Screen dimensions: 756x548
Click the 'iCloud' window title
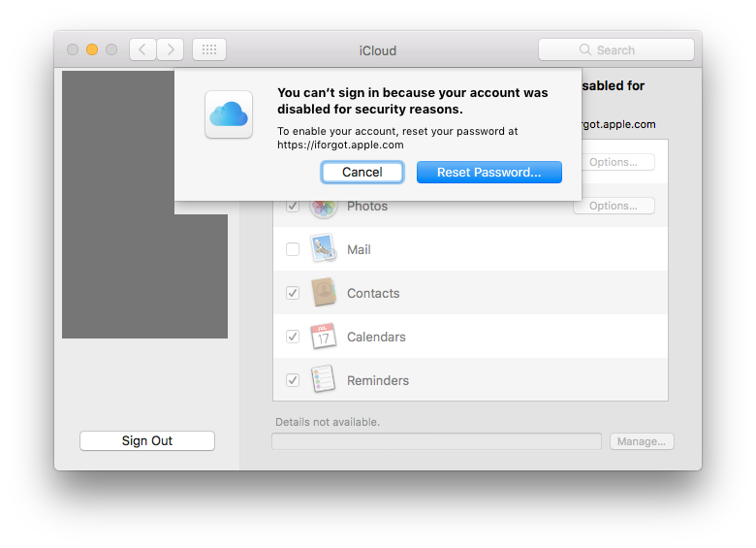tap(378, 50)
